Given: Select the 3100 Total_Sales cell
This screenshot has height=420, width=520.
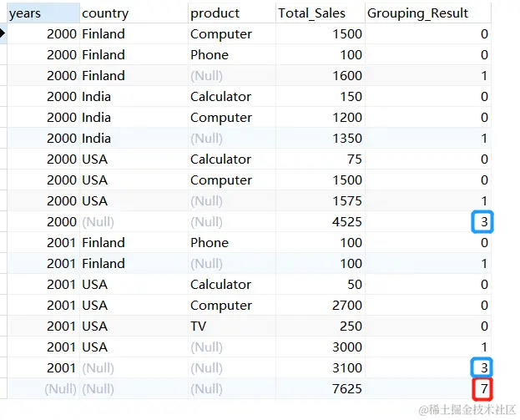Looking at the screenshot, I should tap(321, 368).
